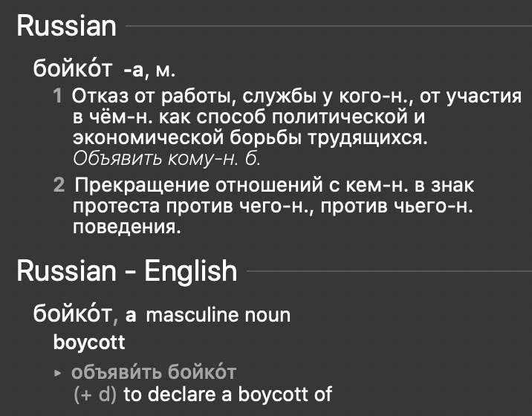Open the Russian dictionary section header
Viewport: 532px width, 416px height.
point(67,27)
